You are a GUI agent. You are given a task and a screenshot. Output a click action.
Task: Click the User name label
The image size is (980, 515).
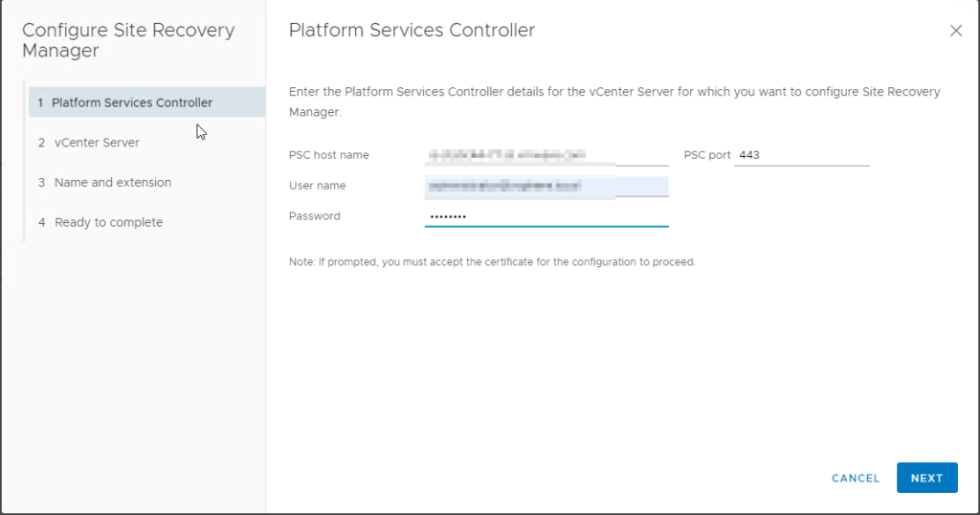tap(317, 186)
